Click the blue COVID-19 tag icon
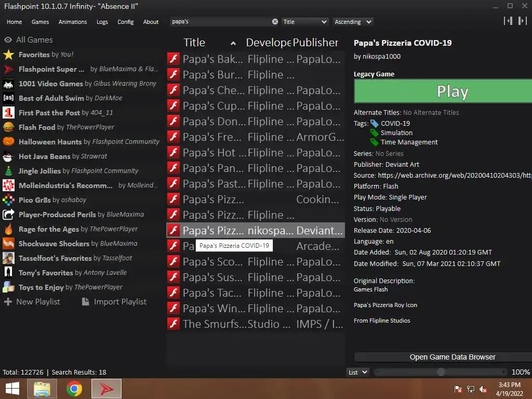 (x=374, y=124)
